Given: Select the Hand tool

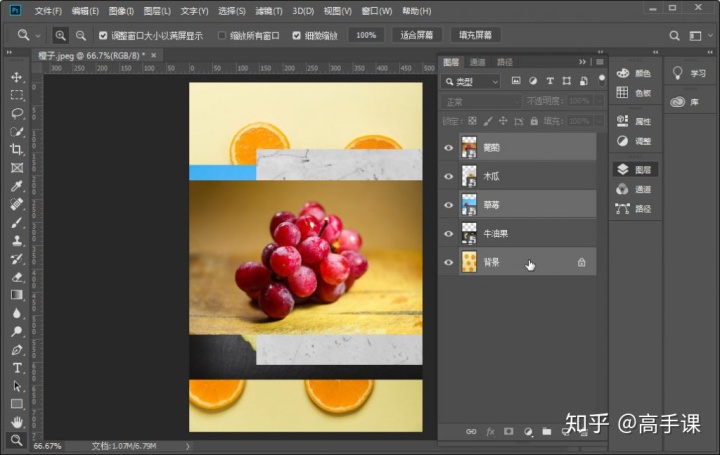Looking at the screenshot, I should [17, 422].
